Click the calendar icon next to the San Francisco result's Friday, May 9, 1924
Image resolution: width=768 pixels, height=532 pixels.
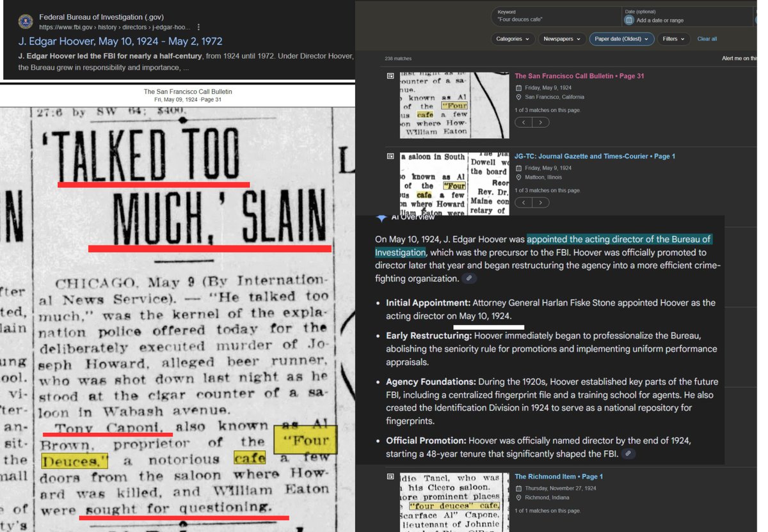point(518,88)
